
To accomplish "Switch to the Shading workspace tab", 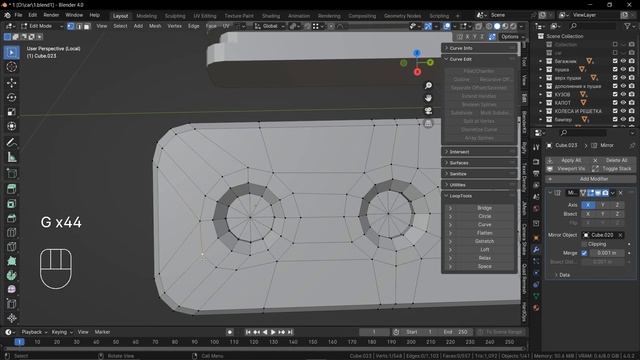I will [271, 16].
